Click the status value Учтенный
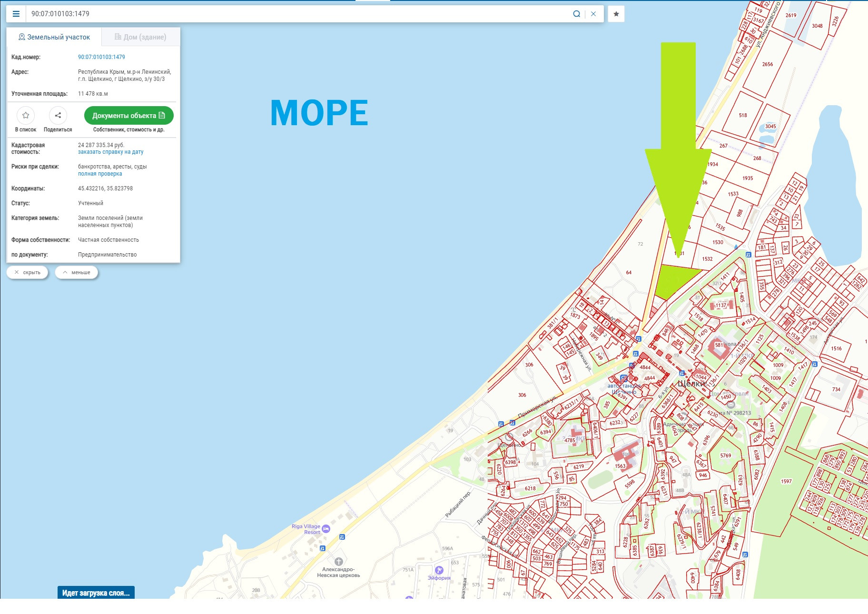The height and width of the screenshot is (614, 868). (90, 203)
